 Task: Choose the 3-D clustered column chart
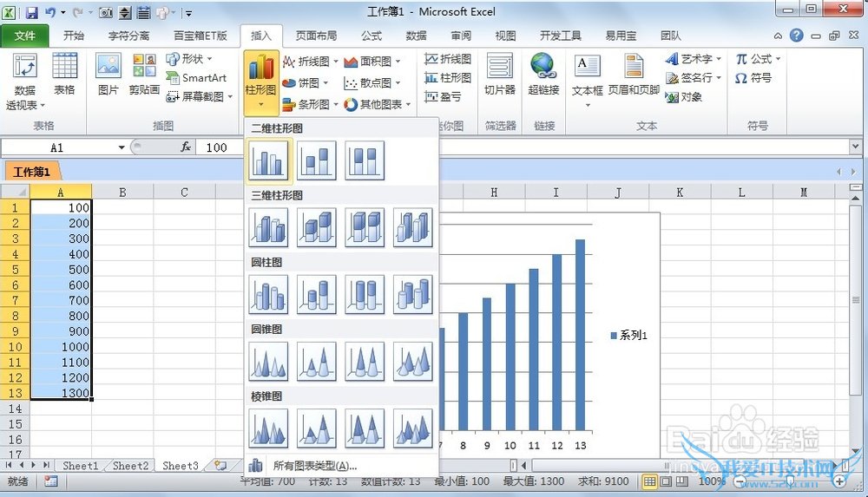tap(268, 227)
